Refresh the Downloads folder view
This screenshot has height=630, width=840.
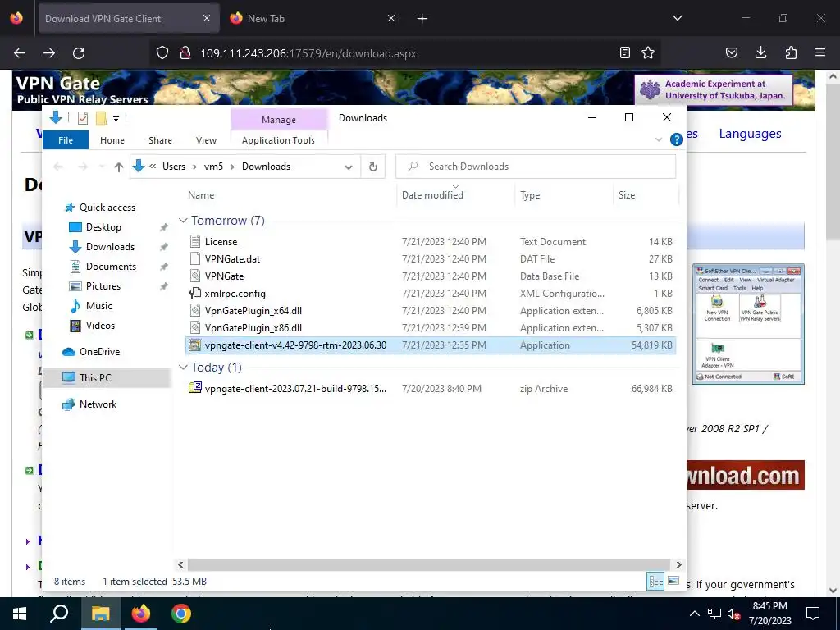point(373,167)
